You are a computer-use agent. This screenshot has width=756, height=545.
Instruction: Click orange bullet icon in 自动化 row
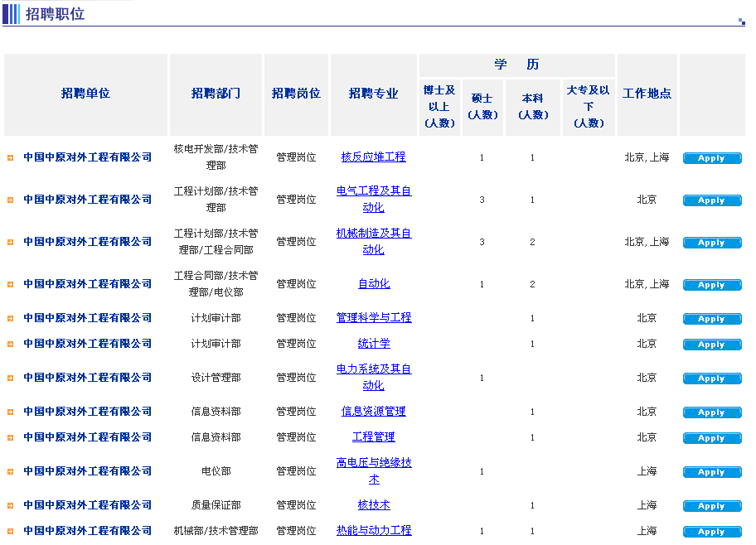pos(11,284)
